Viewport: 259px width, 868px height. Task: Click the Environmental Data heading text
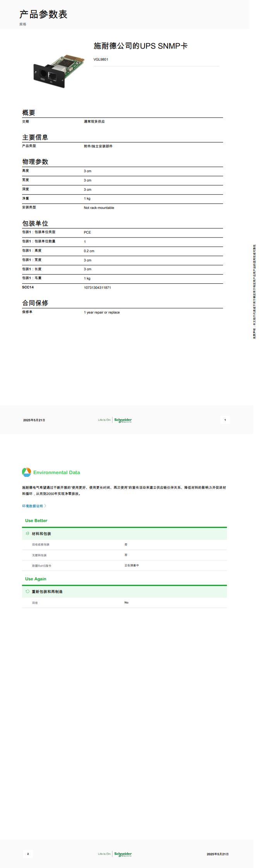(57, 473)
